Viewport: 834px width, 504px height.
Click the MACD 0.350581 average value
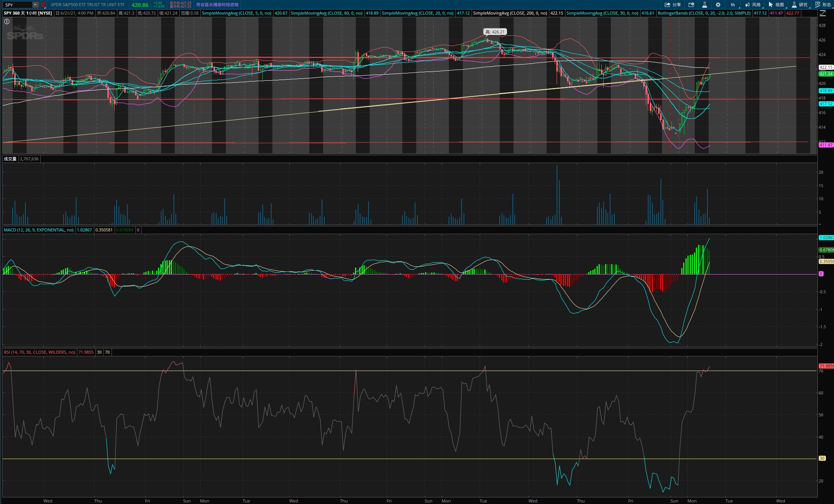point(104,230)
